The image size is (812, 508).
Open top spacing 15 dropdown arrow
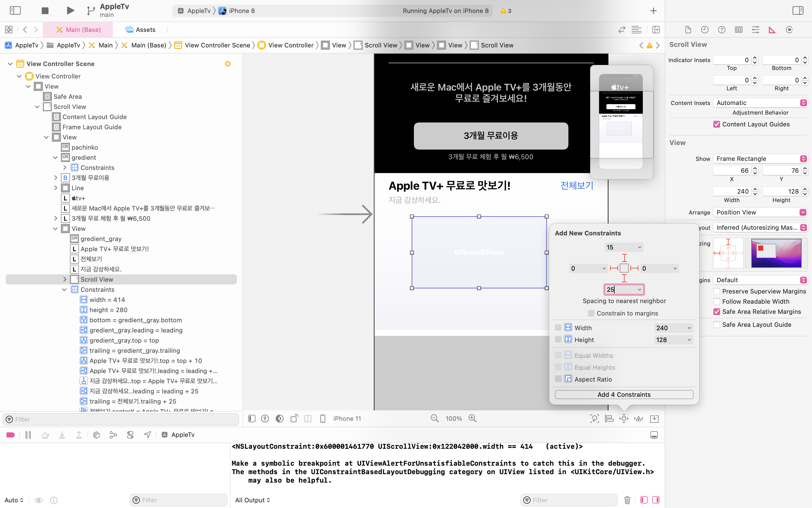(x=639, y=247)
